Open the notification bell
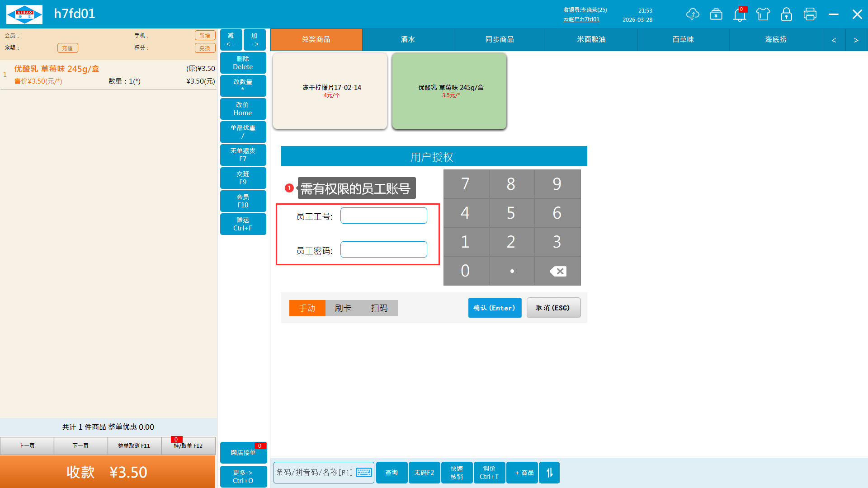The image size is (868, 488). click(740, 14)
